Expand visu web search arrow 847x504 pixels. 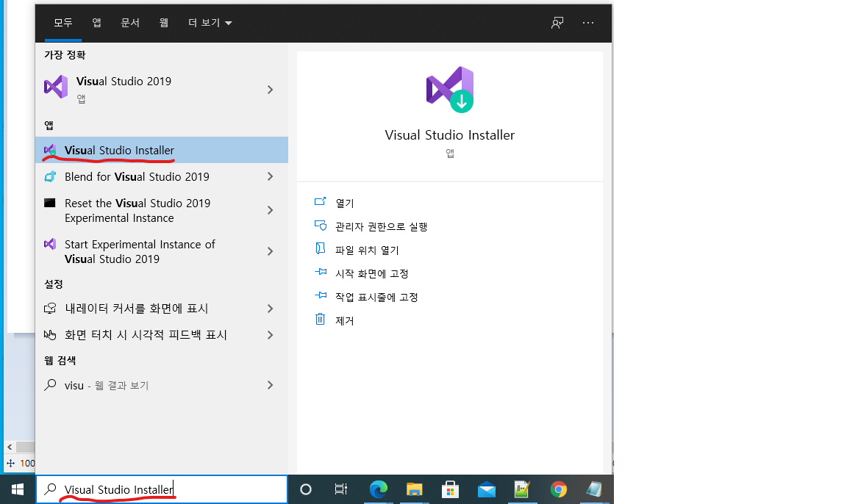pos(270,385)
